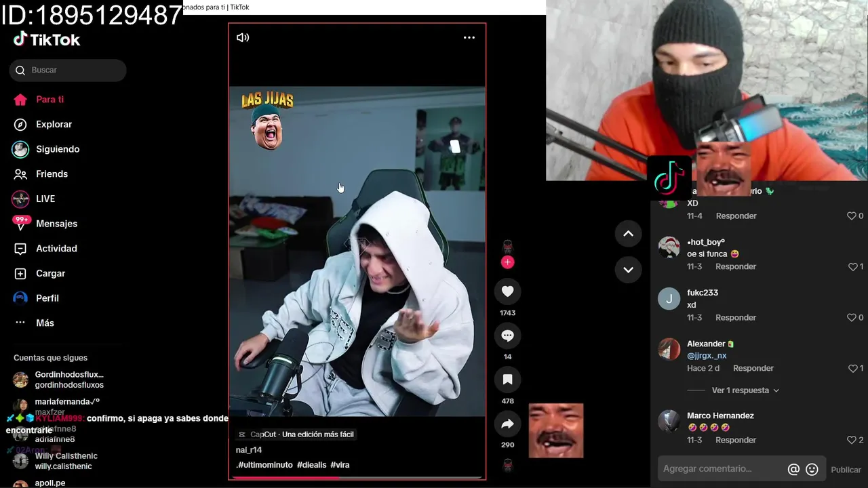This screenshot has width=868, height=488.
Task: Click the #dlealis hashtag
Action: coord(312,465)
